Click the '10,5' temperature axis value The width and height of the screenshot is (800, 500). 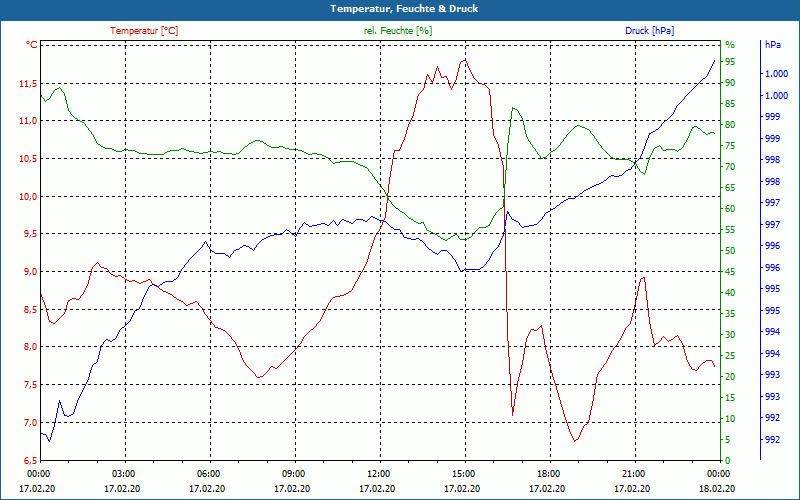click(28, 159)
